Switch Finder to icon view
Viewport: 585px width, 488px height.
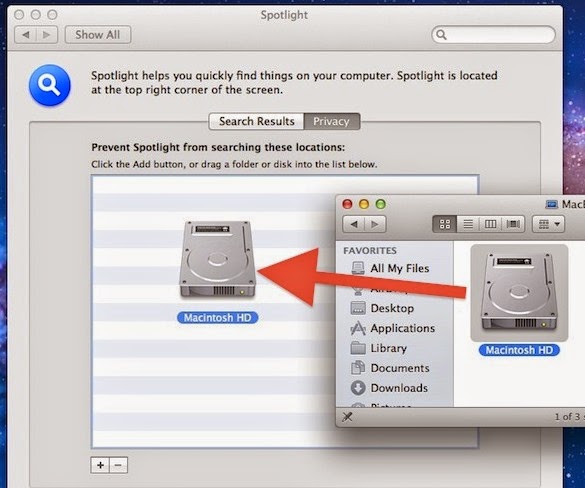(x=445, y=224)
